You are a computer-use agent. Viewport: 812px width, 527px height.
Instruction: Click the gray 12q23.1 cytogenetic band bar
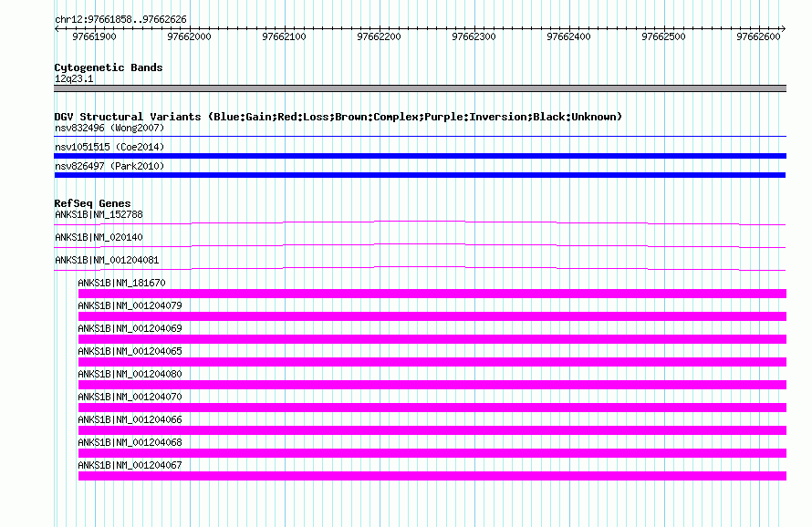[420, 88]
